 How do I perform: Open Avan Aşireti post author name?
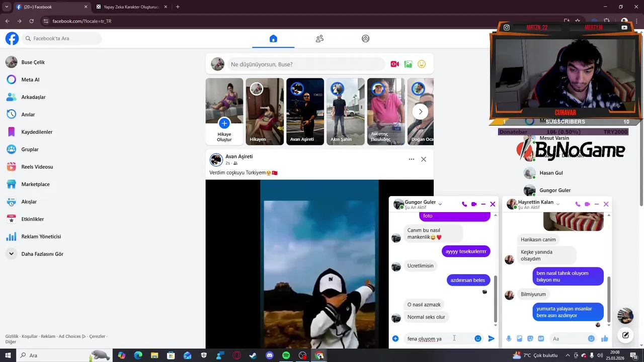[x=239, y=156]
